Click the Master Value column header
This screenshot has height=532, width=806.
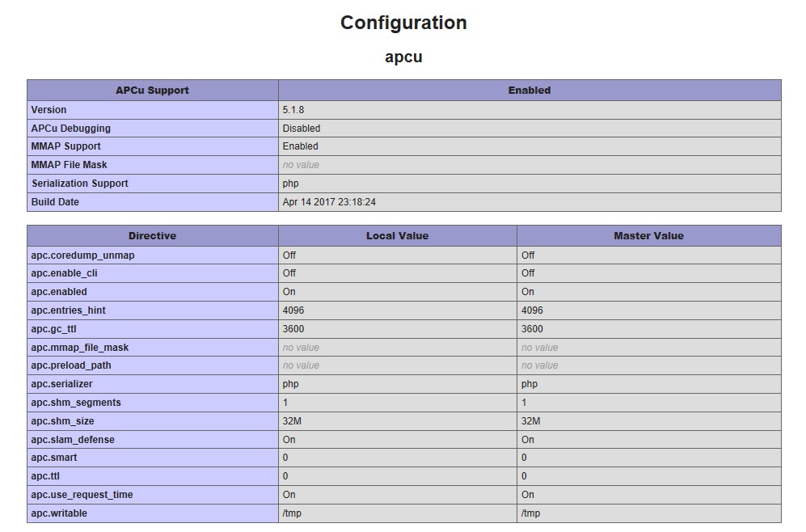(648, 236)
